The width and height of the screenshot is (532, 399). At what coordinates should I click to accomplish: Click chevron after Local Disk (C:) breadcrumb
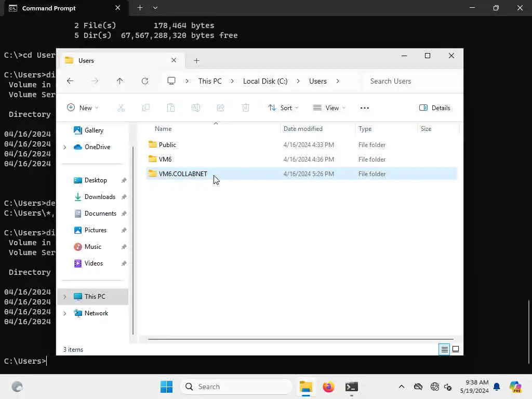click(x=298, y=81)
